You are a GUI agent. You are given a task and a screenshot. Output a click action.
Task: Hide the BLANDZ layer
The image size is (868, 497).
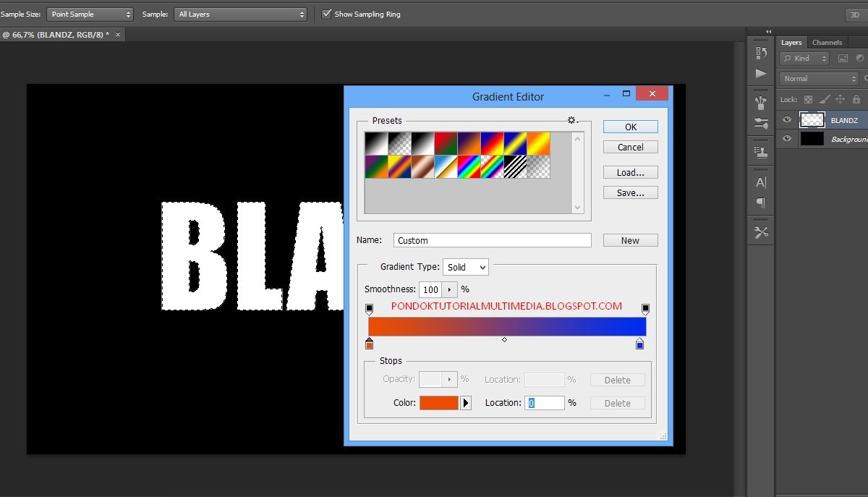tap(787, 119)
